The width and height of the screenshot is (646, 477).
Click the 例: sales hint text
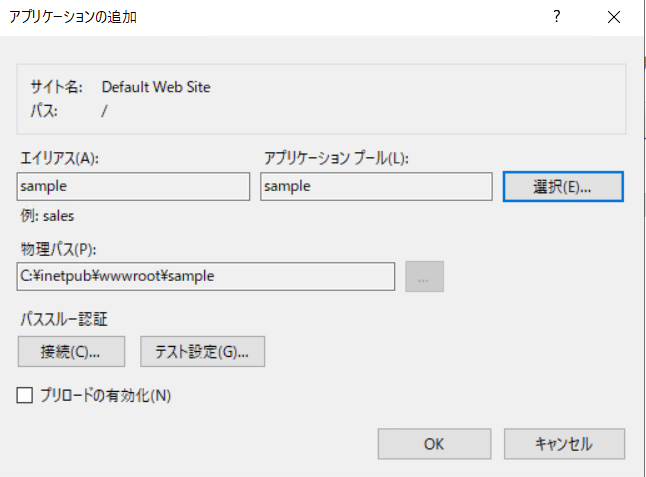click(x=47, y=216)
